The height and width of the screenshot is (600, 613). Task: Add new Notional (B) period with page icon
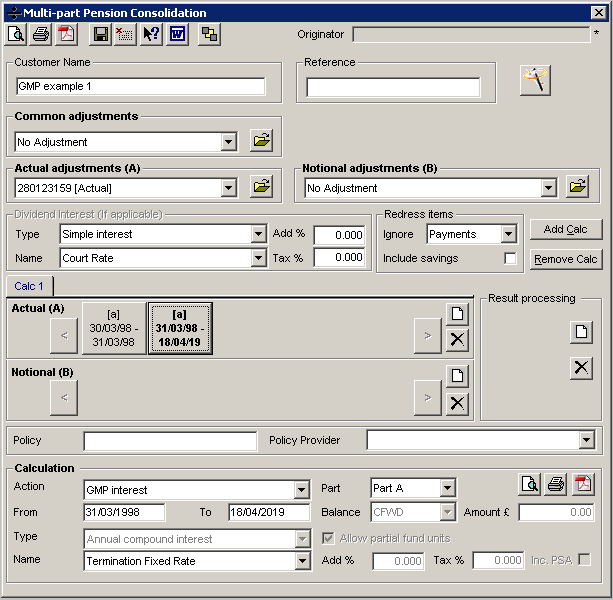457,376
